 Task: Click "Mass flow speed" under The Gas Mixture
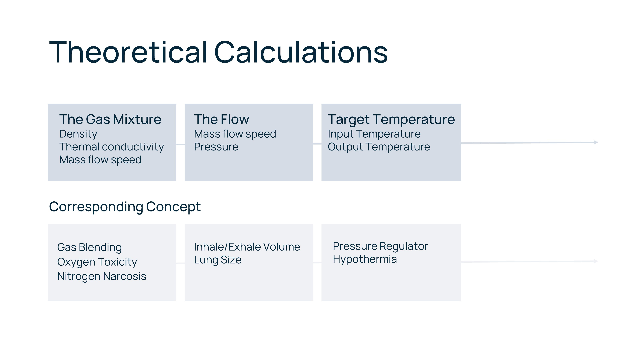coord(100,160)
